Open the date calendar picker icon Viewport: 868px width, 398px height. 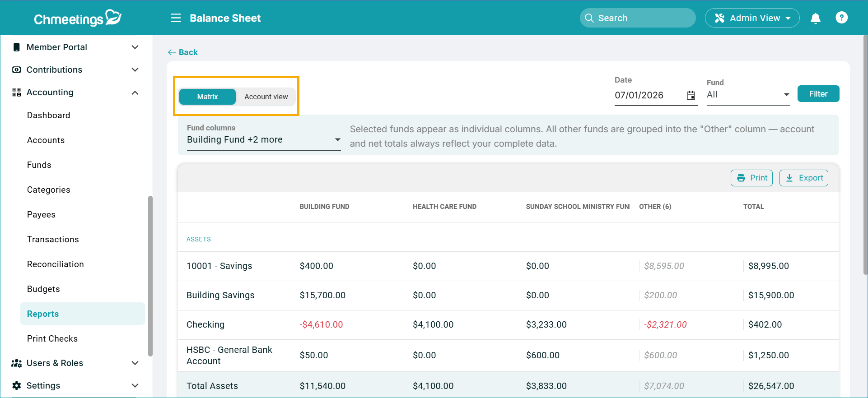(691, 95)
